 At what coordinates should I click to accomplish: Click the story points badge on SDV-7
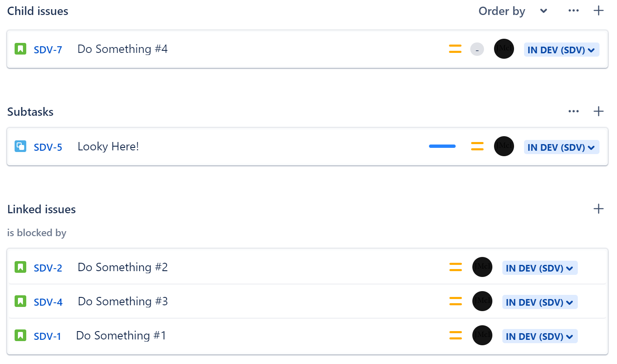click(x=477, y=50)
